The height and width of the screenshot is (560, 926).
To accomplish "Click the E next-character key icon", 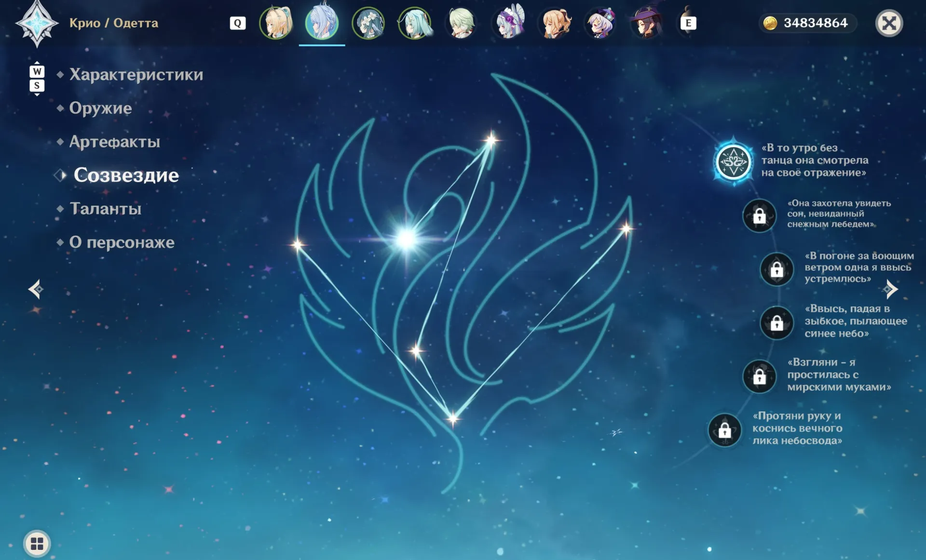I will [x=688, y=23].
